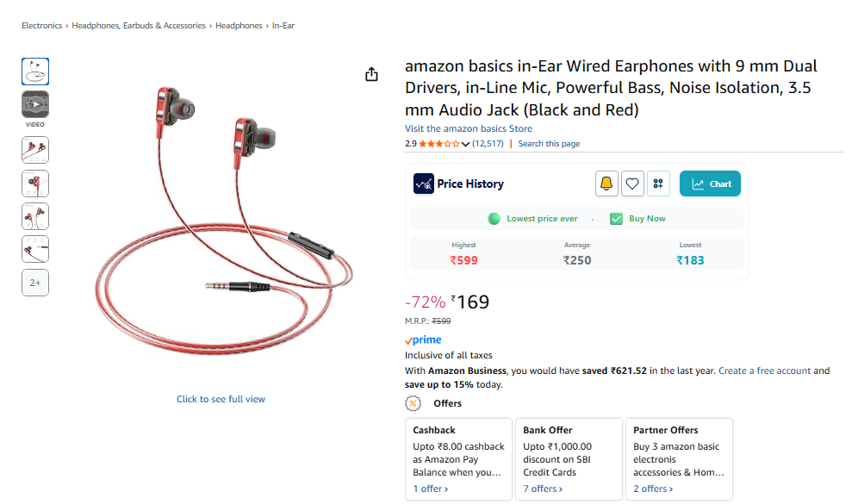Image resolution: width=858 pixels, height=504 pixels.
Task: Click the share icon above product image
Action: coord(371,74)
